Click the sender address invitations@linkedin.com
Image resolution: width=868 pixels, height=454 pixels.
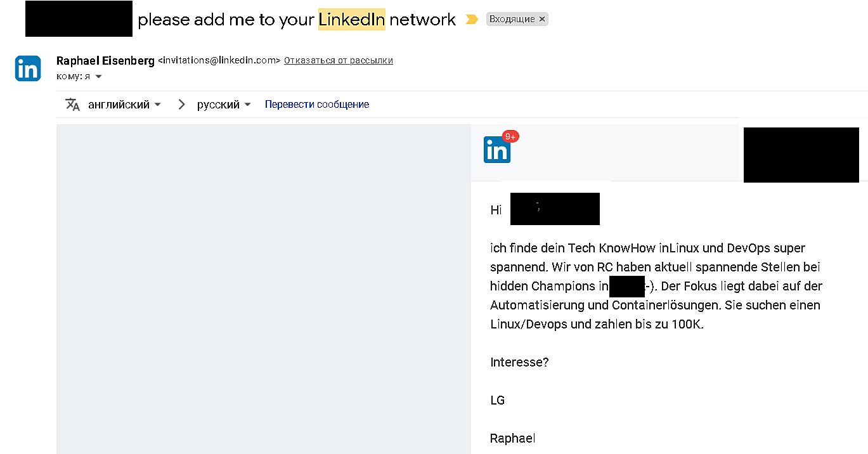click(x=219, y=60)
